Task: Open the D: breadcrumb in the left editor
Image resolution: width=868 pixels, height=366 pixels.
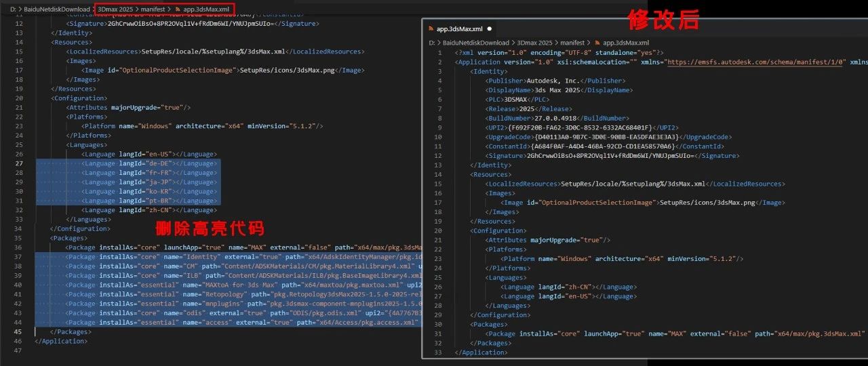Action: point(13,9)
